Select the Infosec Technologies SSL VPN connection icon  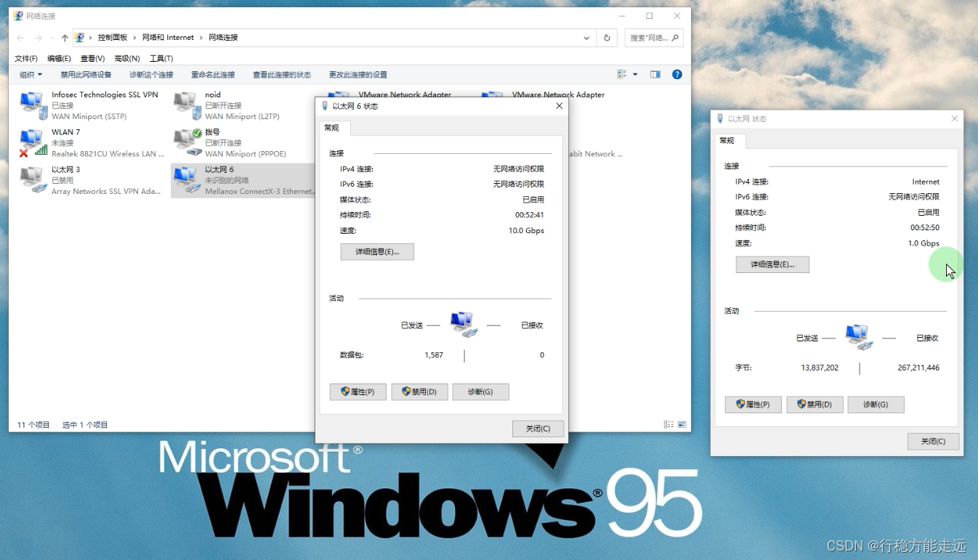tap(33, 106)
